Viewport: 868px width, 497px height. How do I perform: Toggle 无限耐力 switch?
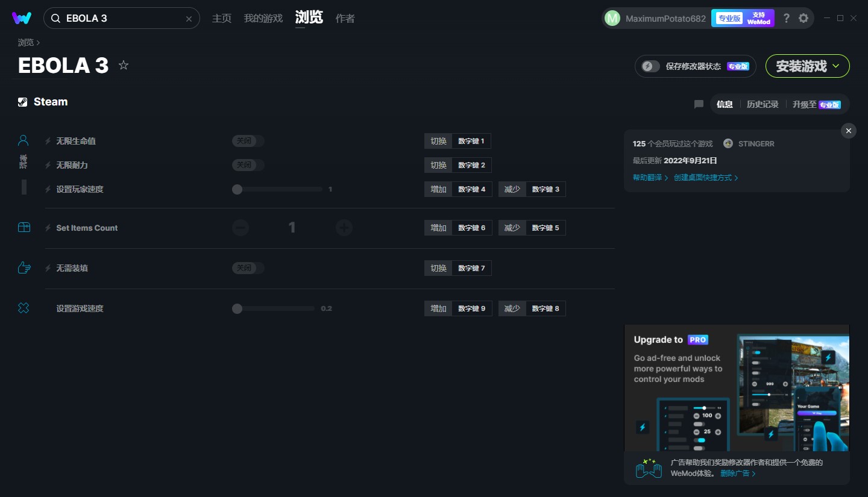click(x=248, y=165)
